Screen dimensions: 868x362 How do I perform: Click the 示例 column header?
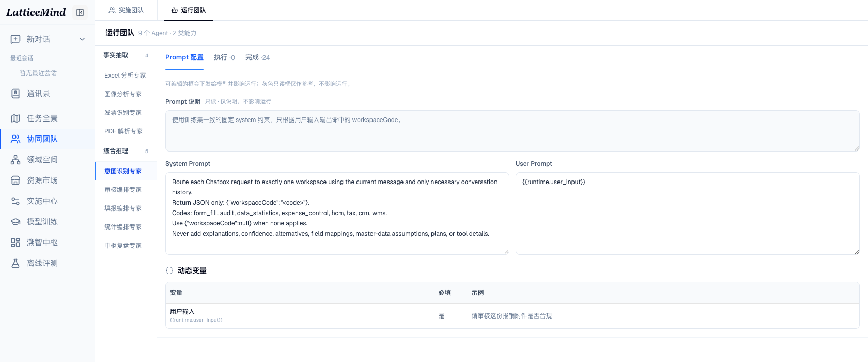pyautogui.click(x=477, y=293)
